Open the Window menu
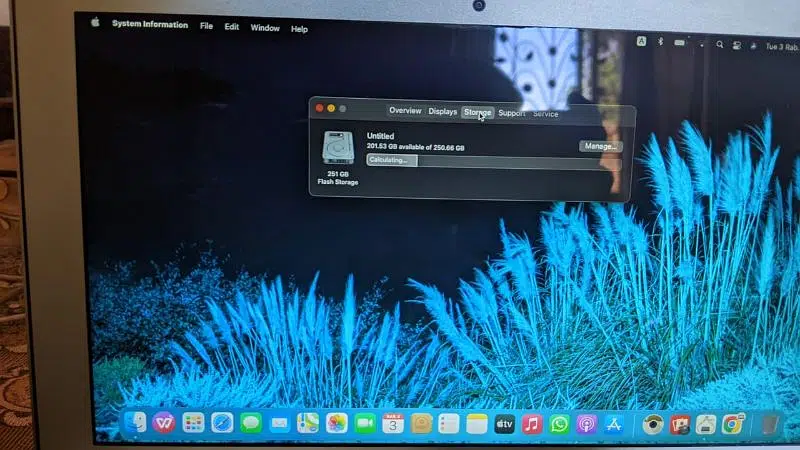 265,28
